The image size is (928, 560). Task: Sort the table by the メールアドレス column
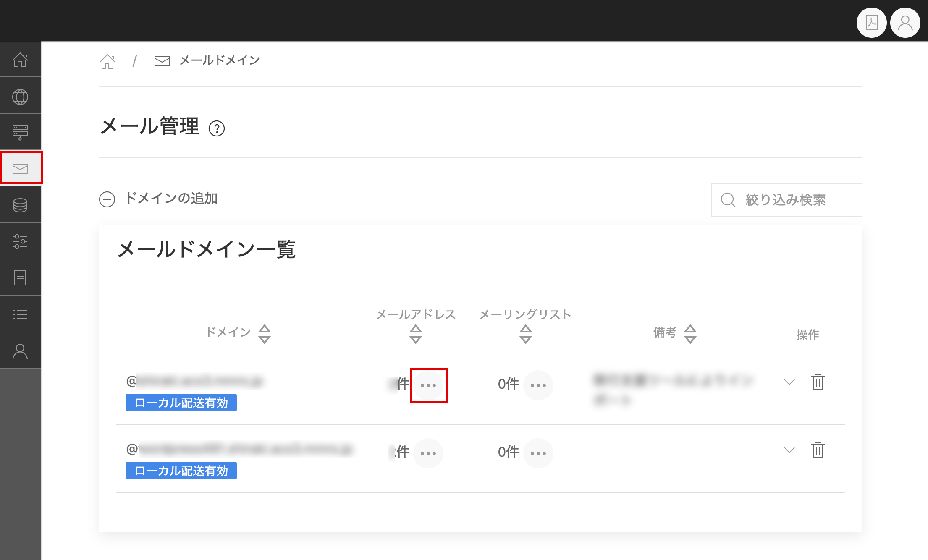(416, 334)
